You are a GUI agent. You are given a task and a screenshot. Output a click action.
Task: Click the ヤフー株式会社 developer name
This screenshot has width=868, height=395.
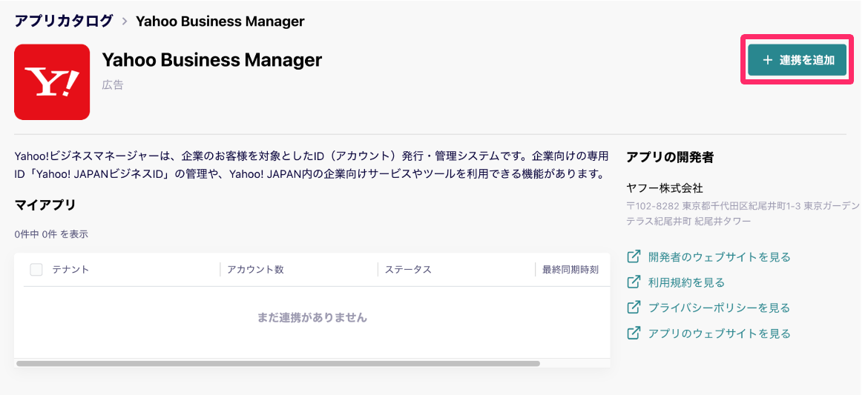[x=664, y=188]
